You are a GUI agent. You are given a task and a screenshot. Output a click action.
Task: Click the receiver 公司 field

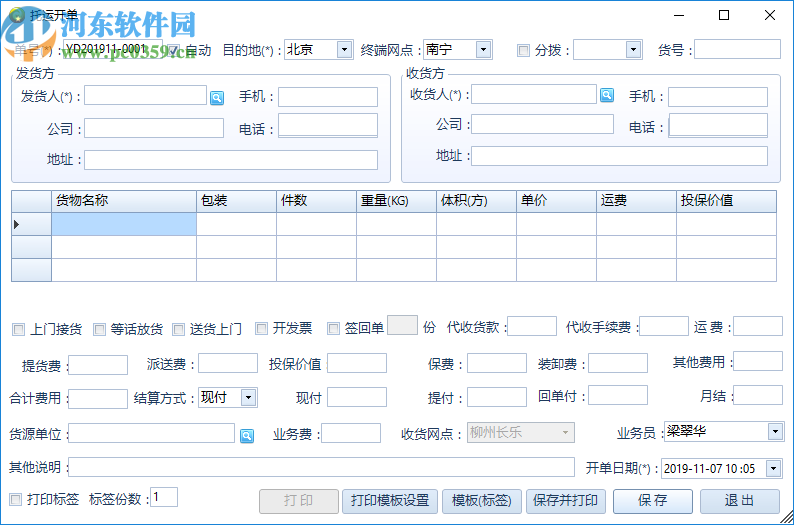pos(542,124)
